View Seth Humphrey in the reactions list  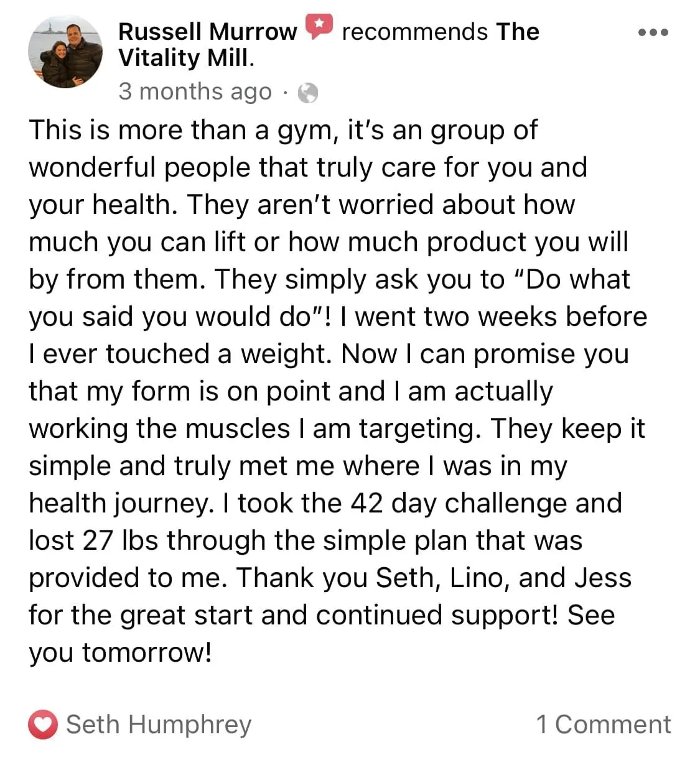pyautogui.click(x=159, y=725)
